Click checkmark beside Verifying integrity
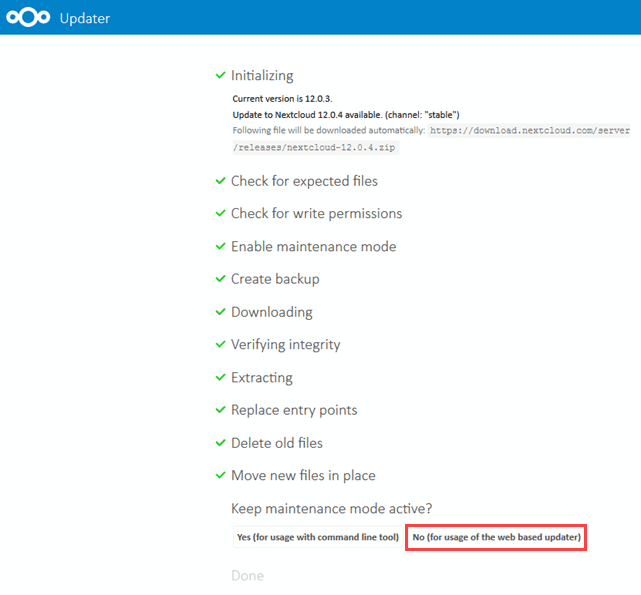641x595 pixels. click(220, 344)
